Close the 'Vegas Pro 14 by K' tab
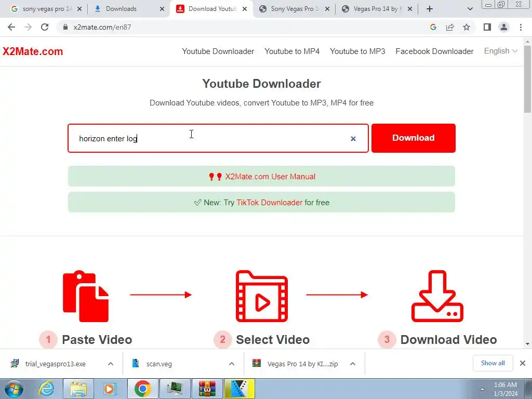Image resolution: width=532 pixels, height=399 pixels. 410,9
